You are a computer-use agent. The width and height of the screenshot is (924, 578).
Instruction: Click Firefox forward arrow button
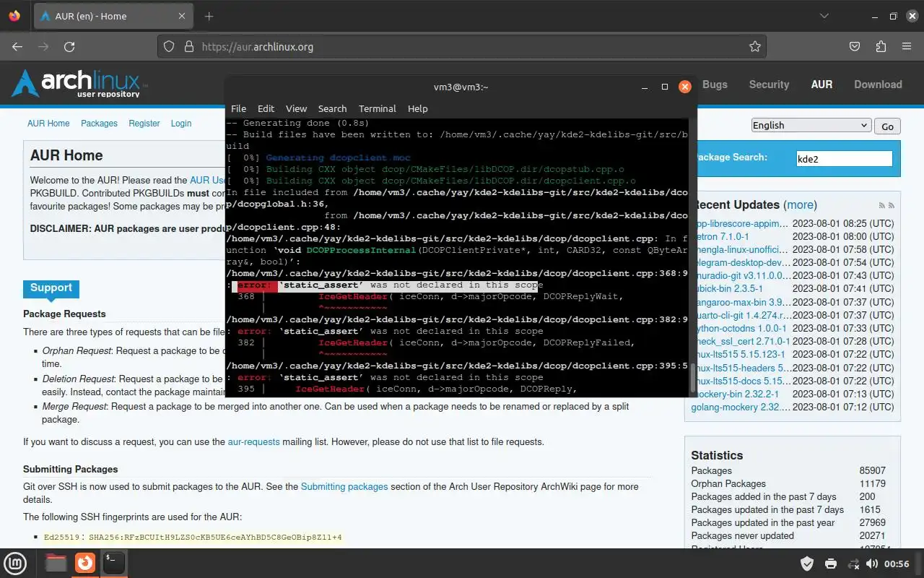43,46
